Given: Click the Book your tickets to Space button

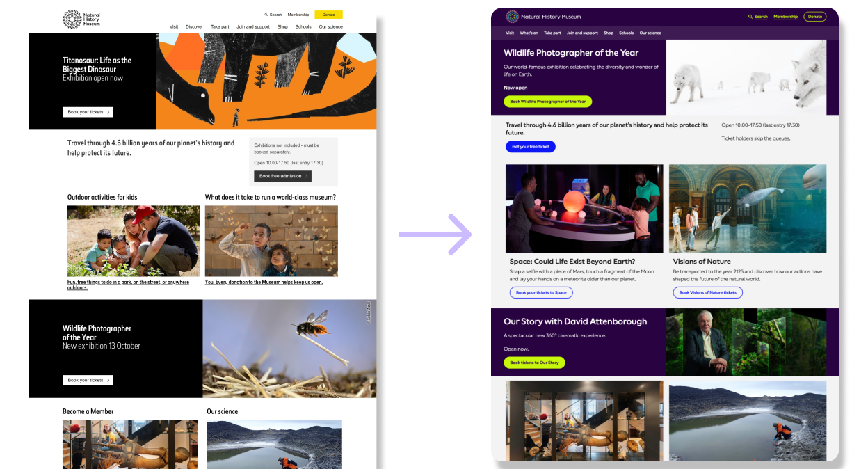Looking at the screenshot, I should coord(541,293).
